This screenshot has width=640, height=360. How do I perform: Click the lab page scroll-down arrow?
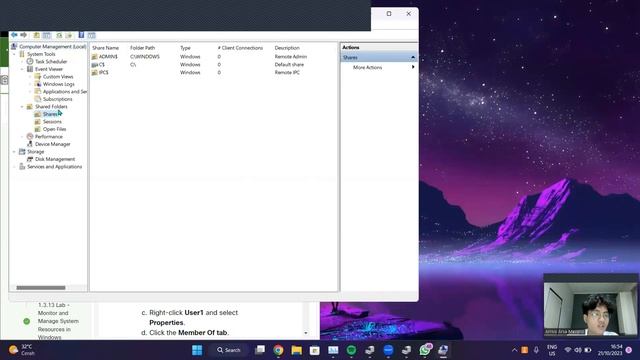(x=306, y=333)
